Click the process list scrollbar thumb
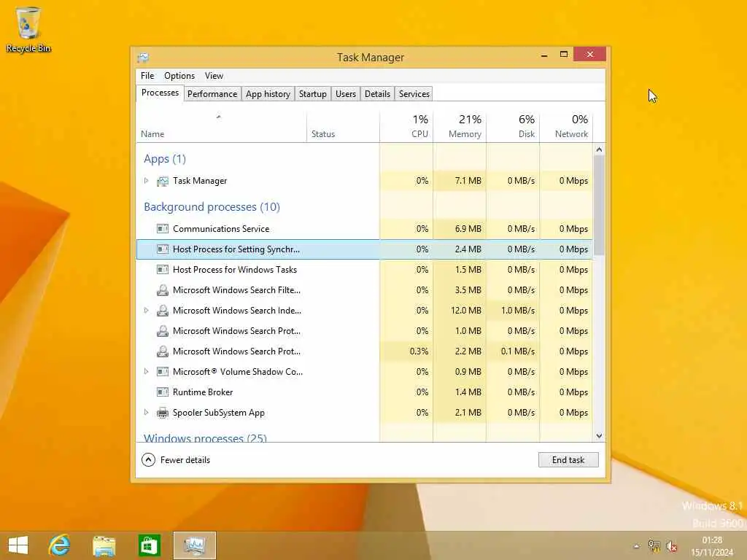 pyautogui.click(x=599, y=205)
